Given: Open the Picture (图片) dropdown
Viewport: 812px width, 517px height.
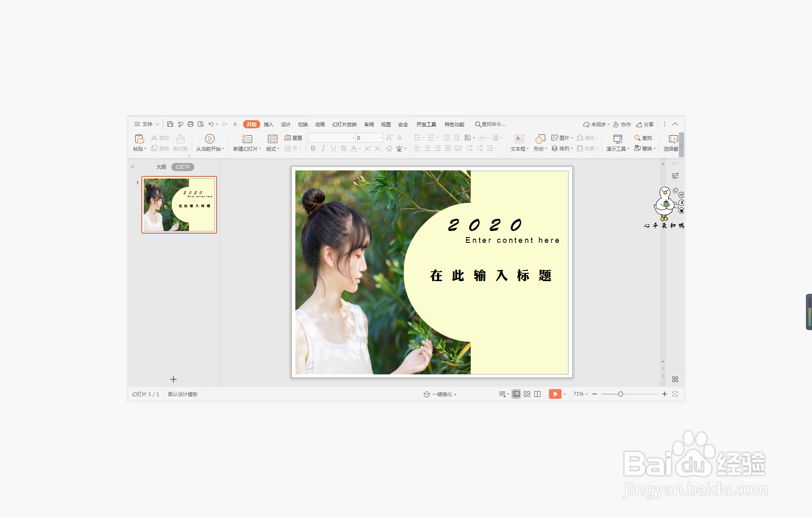Looking at the screenshot, I should (x=562, y=138).
